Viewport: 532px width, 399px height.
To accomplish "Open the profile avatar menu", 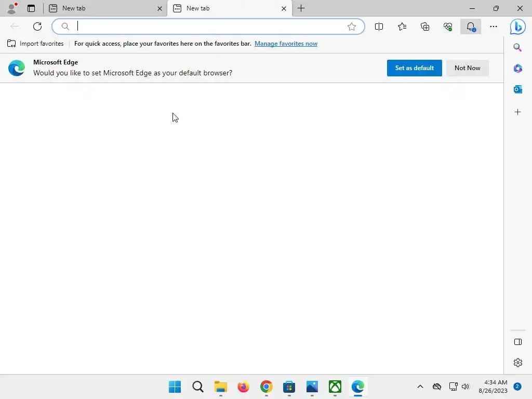I will tap(12, 8).
